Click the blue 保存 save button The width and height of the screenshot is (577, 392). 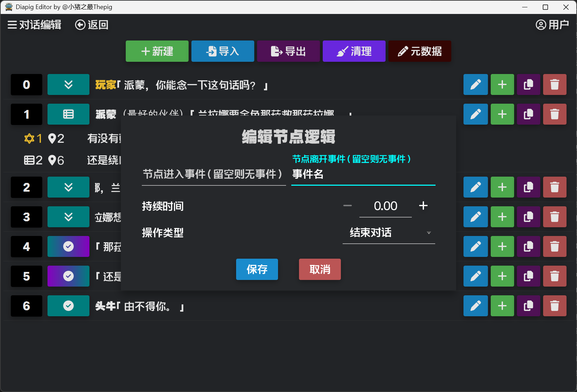[257, 269]
